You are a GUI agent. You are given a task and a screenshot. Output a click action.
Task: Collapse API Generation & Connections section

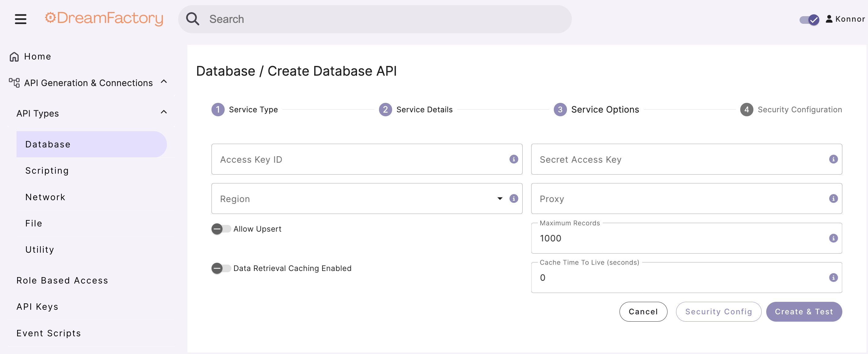click(164, 82)
